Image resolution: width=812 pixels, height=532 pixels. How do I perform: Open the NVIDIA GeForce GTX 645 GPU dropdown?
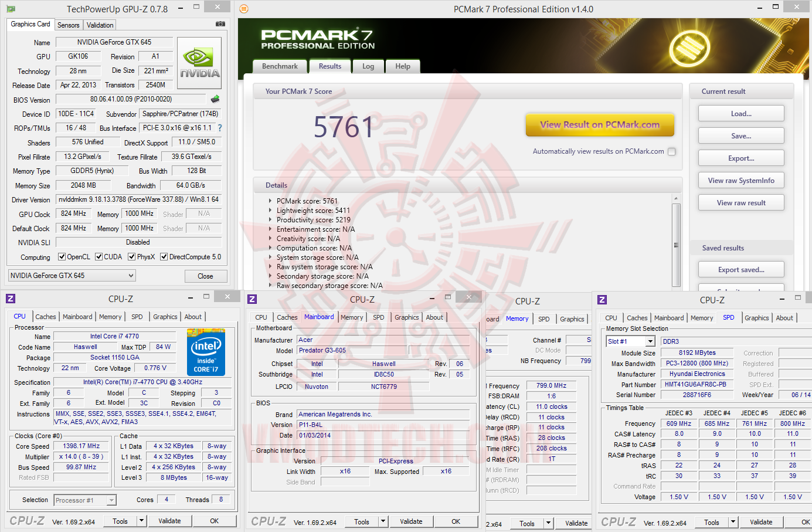[72, 276]
